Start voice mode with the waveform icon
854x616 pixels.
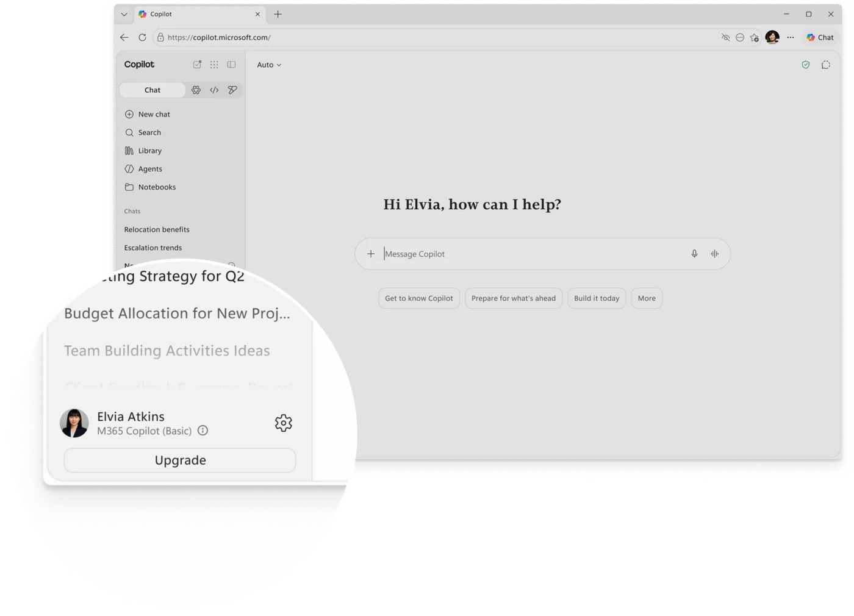click(714, 254)
